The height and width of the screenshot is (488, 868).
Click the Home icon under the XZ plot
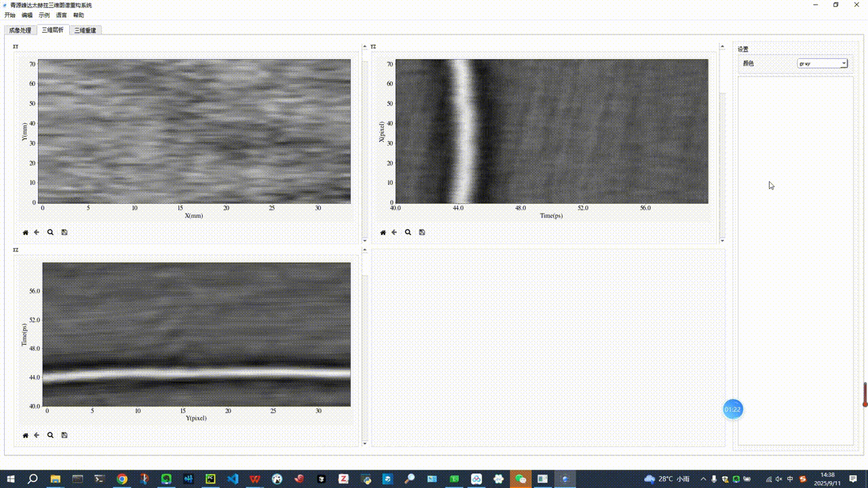[x=26, y=435]
